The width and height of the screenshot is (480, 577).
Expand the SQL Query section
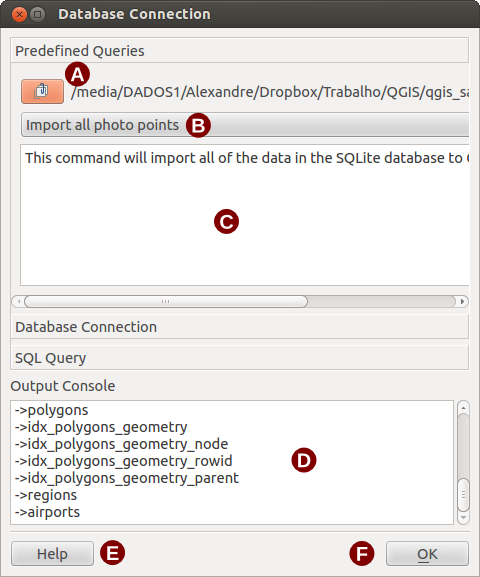point(240,357)
